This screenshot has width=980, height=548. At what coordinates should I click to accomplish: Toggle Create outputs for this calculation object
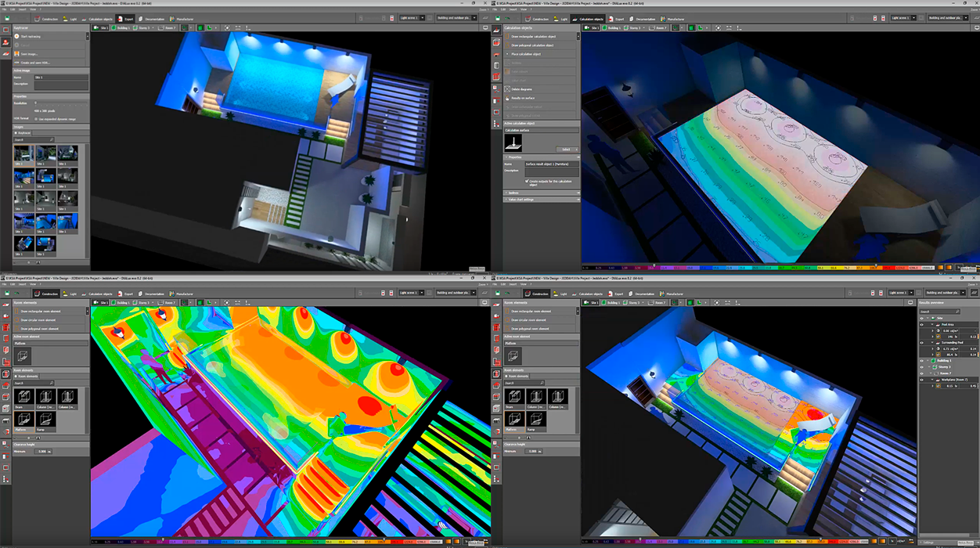click(528, 181)
